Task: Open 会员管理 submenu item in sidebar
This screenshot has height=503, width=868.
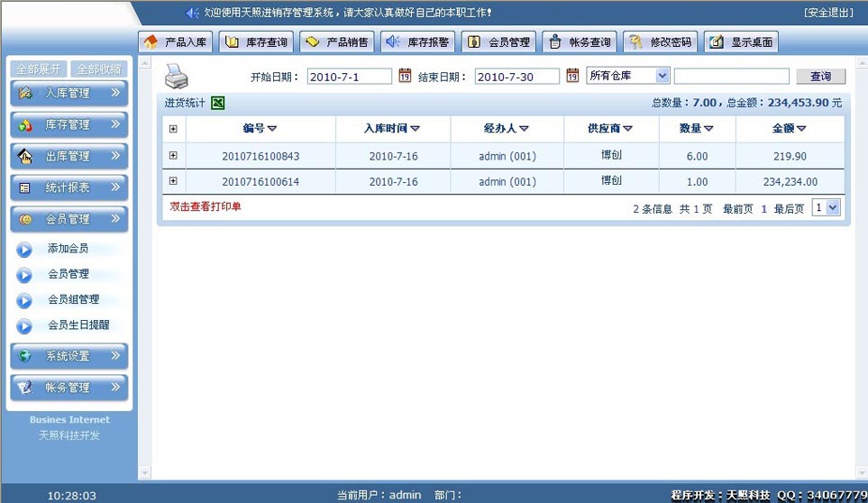Action: tap(69, 274)
